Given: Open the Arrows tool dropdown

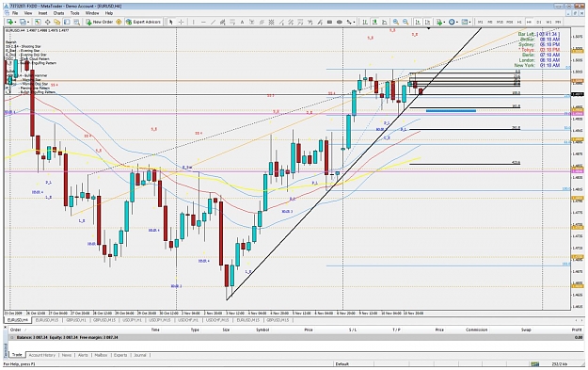Looking at the screenshot, I should (x=354, y=23).
